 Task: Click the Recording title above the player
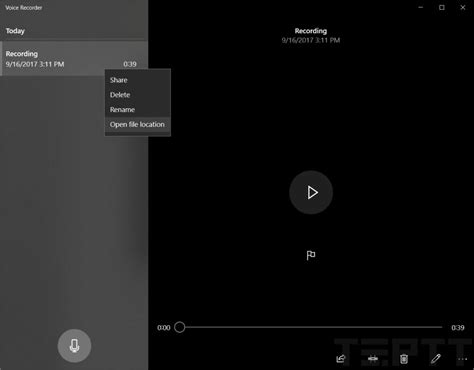point(311,31)
